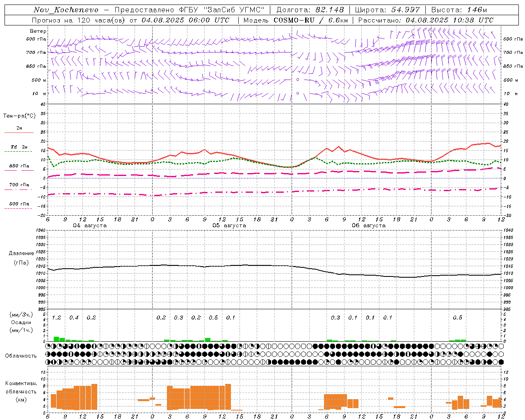Click the Тем-ра(°C) temperature label

19,116
